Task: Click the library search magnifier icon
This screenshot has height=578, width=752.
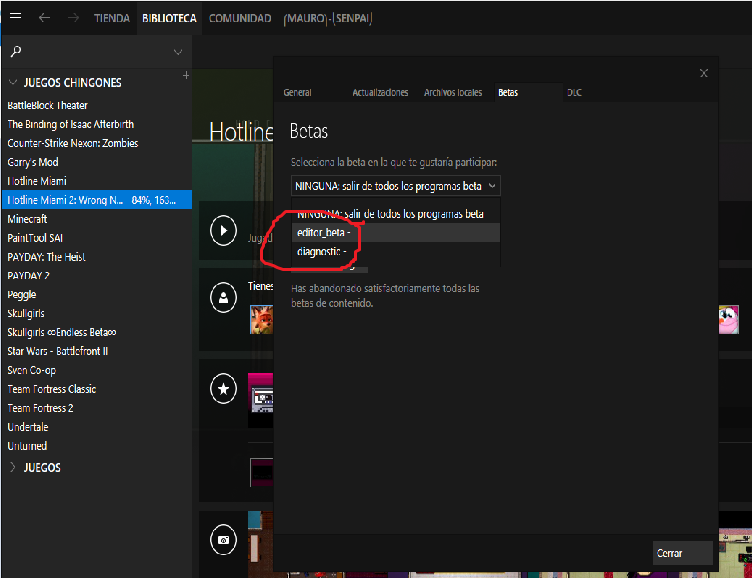Action: click(16, 51)
